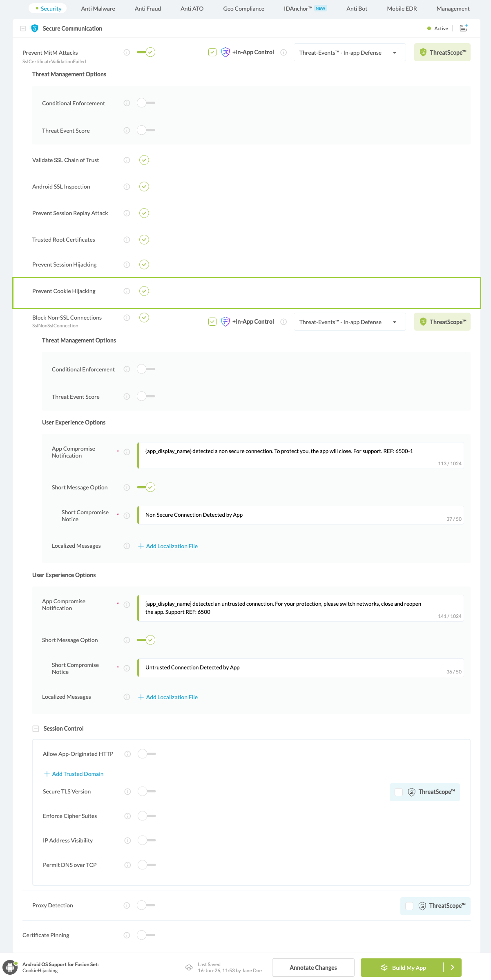Open info icon for Enforce Cipher Suites

click(x=127, y=816)
